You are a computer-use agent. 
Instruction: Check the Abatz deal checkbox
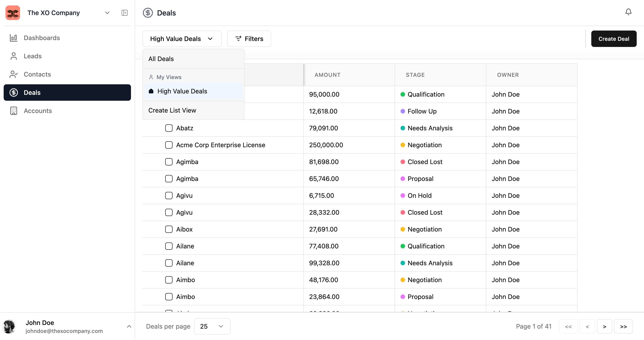[x=169, y=128]
